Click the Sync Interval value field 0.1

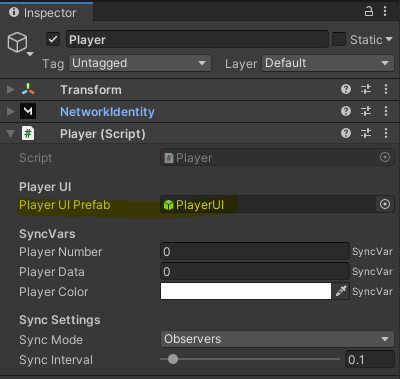tap(370, 359)
